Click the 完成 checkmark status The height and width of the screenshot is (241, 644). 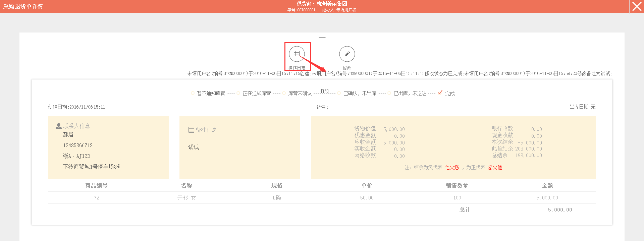[x=440, y=93]
